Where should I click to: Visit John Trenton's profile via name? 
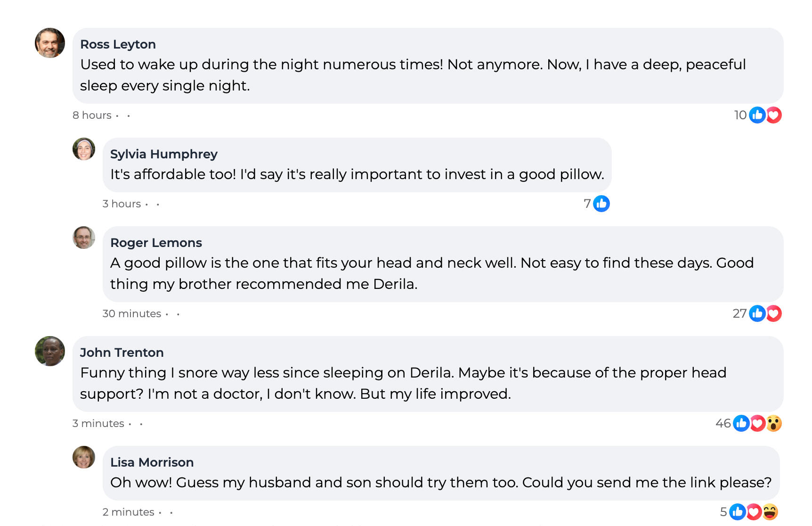click(x=122, y=353)
